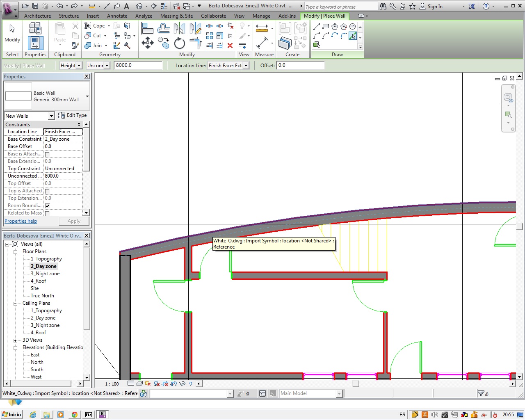This screenshot has height=420, width=525.
Task: Click the Edit Type button in Properties
Action: (x=73, y=115)
